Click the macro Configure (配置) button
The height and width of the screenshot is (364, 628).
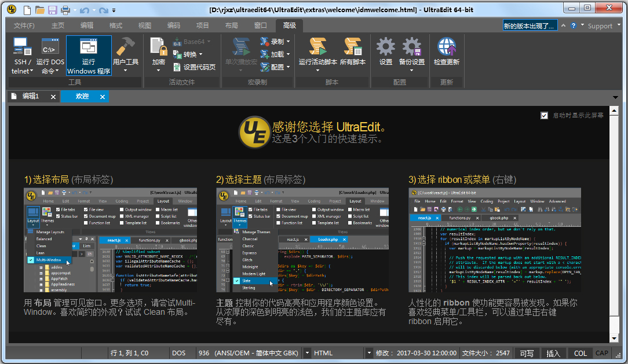click(x=275, y=67)
